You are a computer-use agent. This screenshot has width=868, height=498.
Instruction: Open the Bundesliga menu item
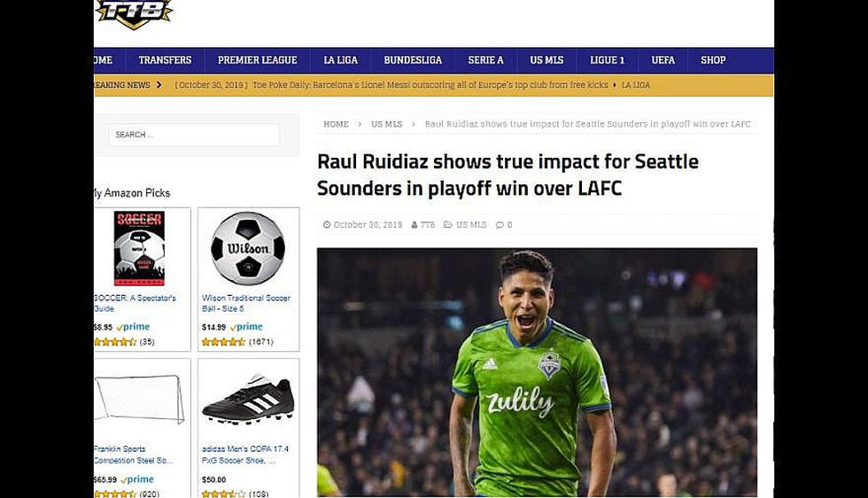[x=413, y=60]
